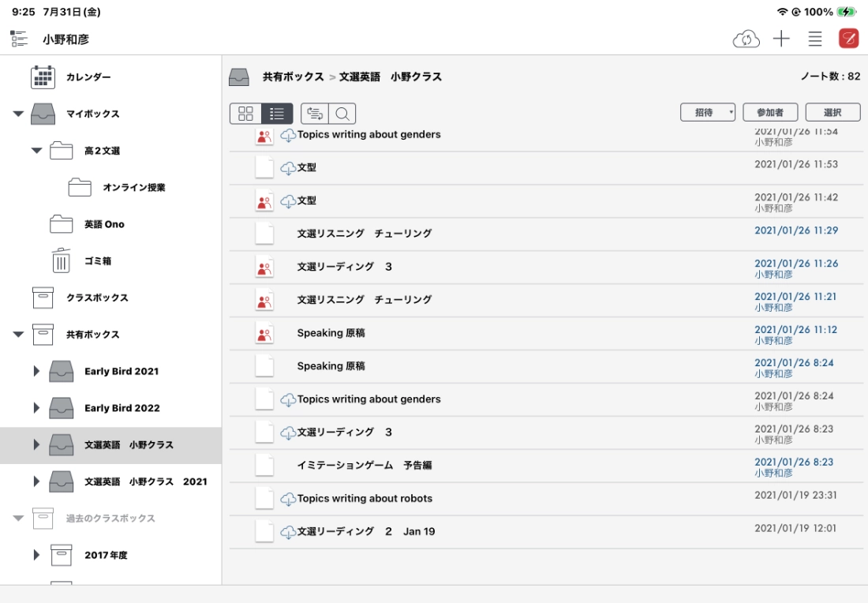Click the 選択 button
This screenshot has height=603, width=868.
832,112
